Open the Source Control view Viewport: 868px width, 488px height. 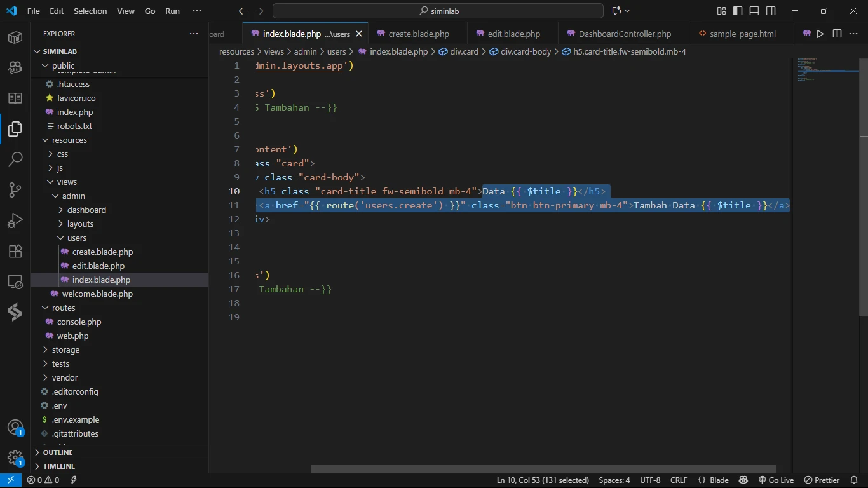click(x=15, y=189)
